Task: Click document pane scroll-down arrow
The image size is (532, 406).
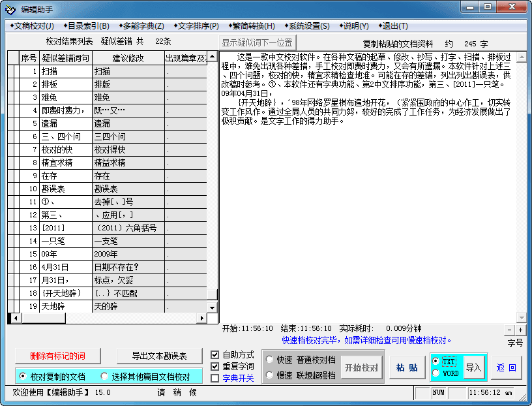Action: [521, 318]
